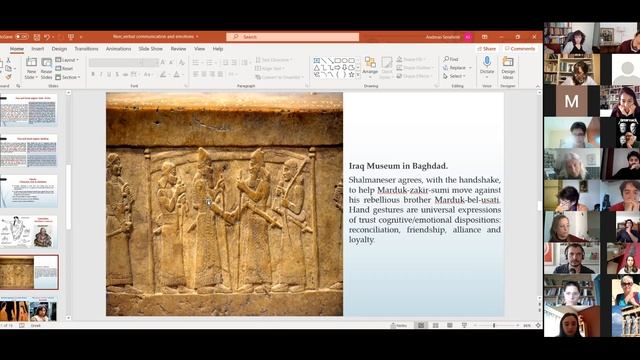The image size is (640, 360).
Task: Open the Select dropdown
Action: point(455,76)
